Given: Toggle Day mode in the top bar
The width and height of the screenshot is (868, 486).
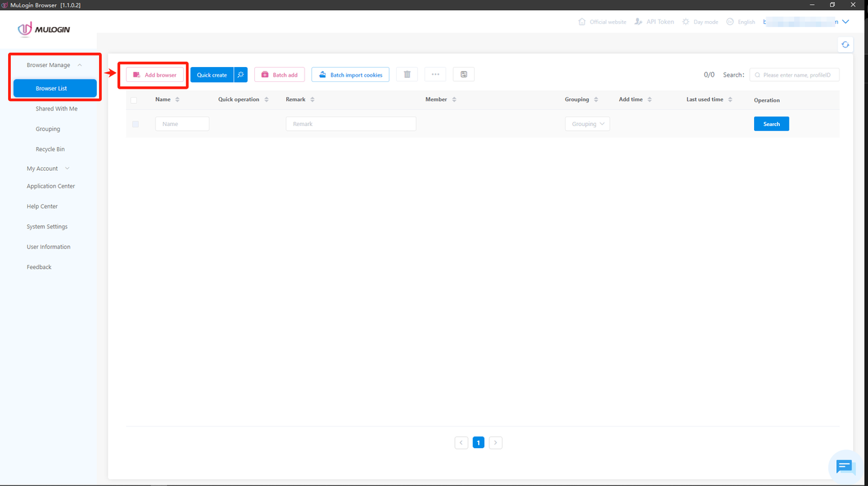Looking at the screenshot, I should [701, 22].
